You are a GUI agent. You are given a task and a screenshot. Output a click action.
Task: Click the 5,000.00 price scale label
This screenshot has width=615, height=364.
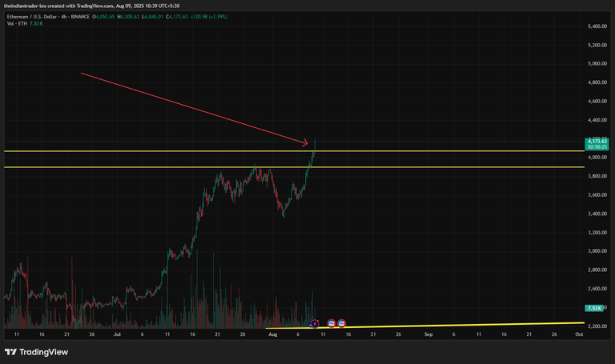pos(597,63)
